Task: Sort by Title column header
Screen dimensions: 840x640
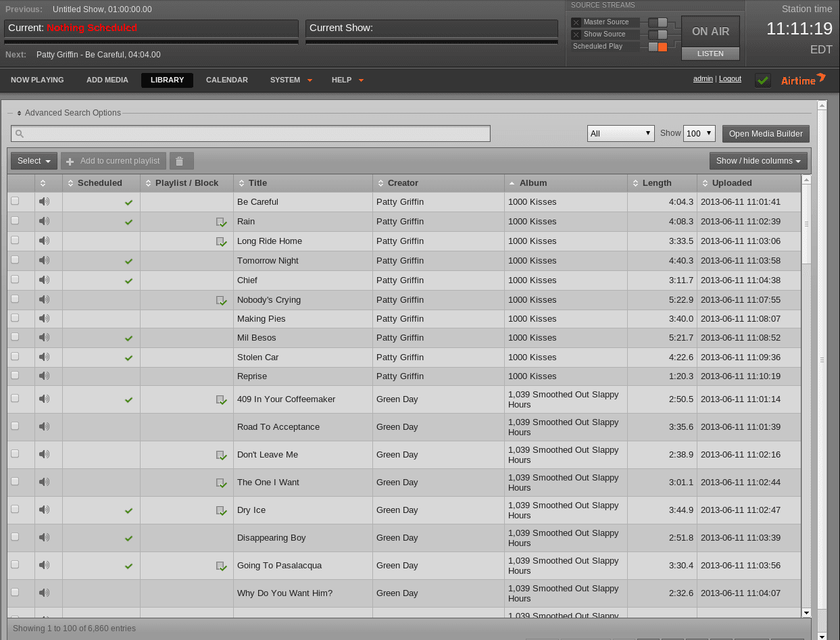Action: [303, 182]
